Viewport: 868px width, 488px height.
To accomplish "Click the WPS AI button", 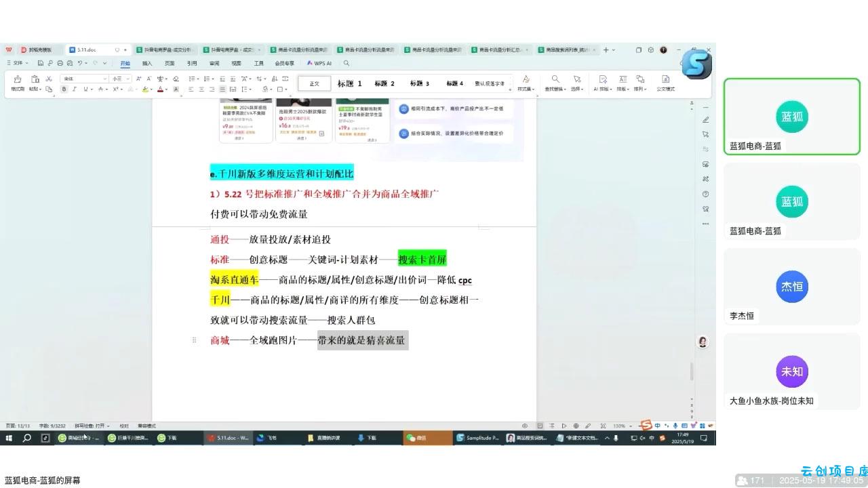I will tap(319, 63).
